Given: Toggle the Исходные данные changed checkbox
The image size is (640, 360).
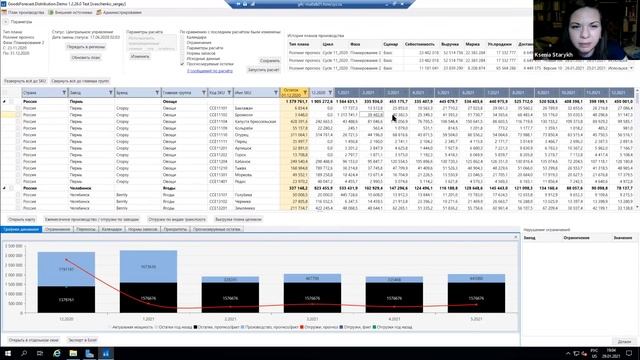Looking at the screenshot, I should pos(182,58).
